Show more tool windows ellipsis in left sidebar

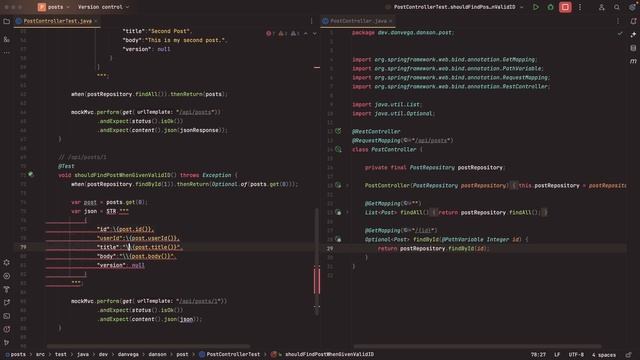coord(7,53)
